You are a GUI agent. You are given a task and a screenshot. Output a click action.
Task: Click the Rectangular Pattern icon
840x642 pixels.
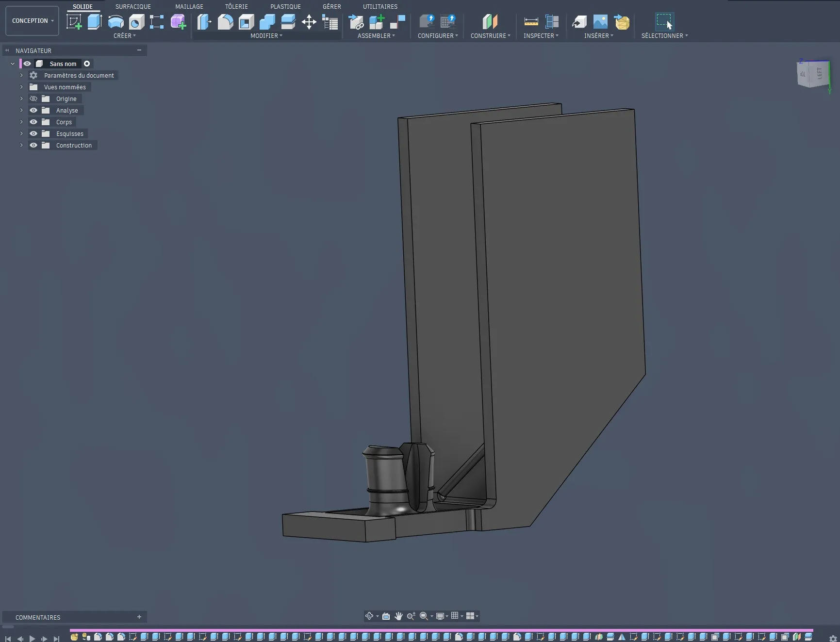click(157, 22)
